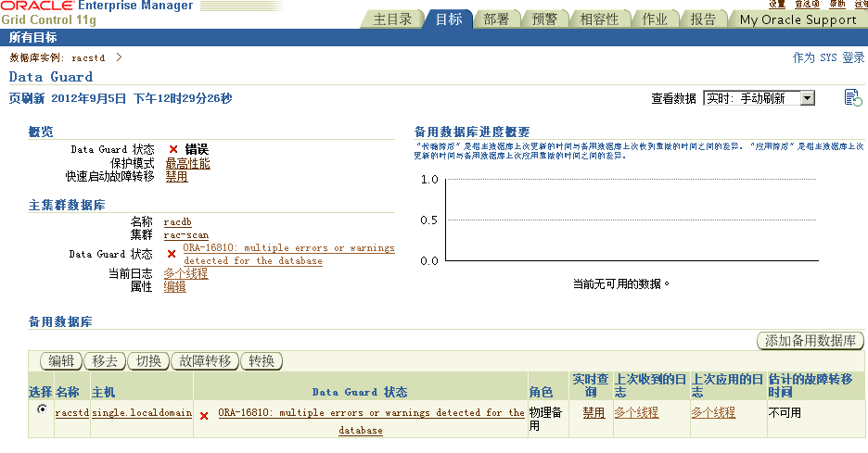Viewport: 868px width, 453px height.
Task: Click the primary database red X status icon
Action: pyautogui.click(x=172, y=254)
